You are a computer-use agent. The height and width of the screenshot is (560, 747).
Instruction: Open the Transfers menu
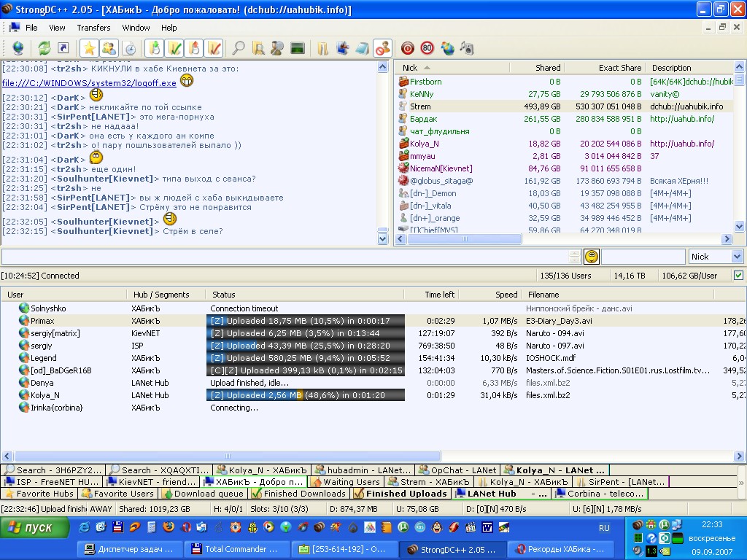click(x=93, y=28)
